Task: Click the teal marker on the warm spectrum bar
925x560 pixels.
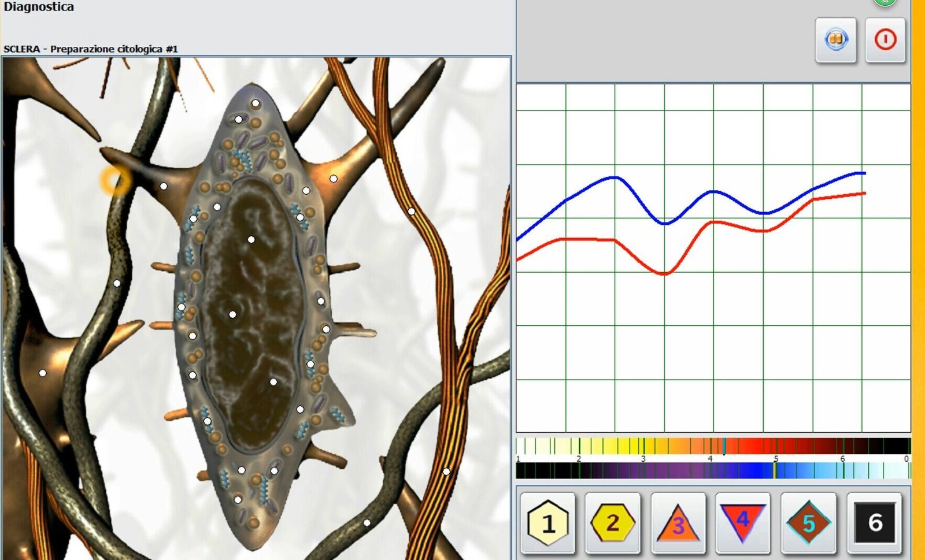Action: click(x=724, y=446)
